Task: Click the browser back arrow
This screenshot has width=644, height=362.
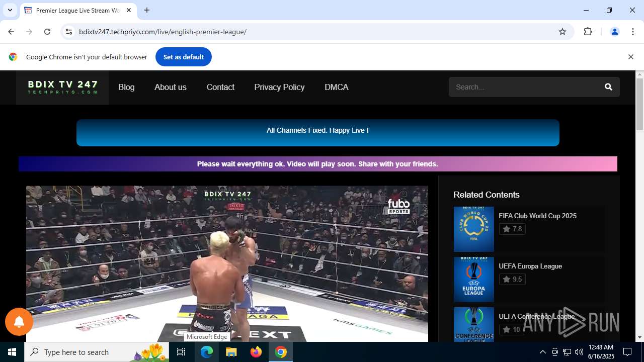Action: pos(11,32)
